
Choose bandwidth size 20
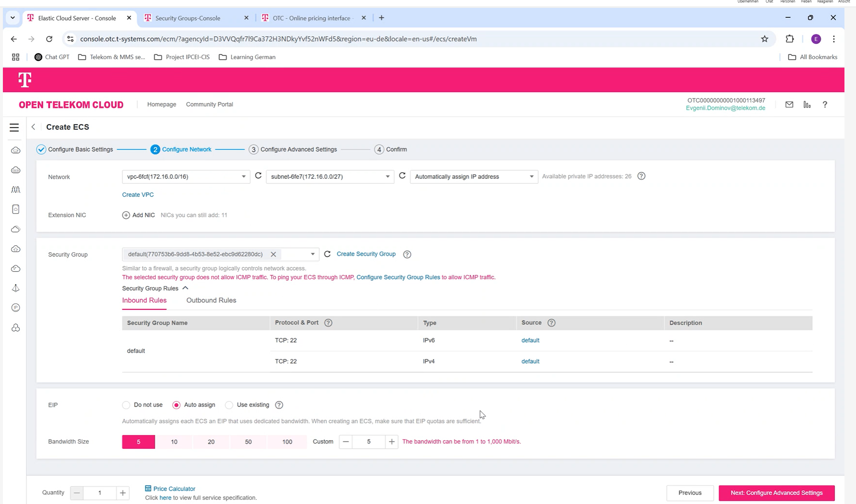211,442
